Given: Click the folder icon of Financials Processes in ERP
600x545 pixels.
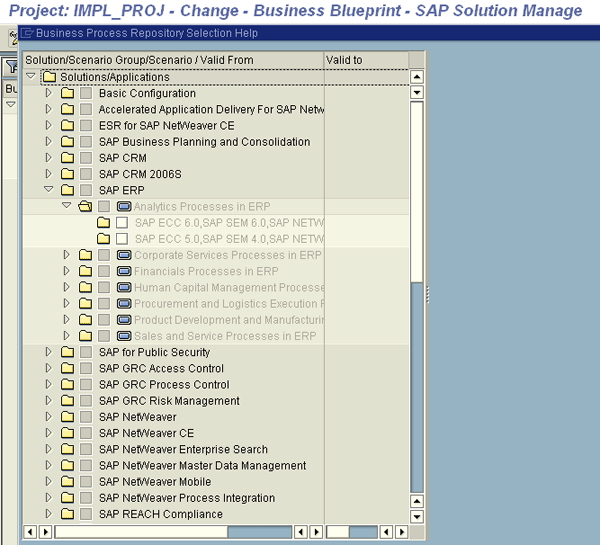Looking at the screenshot, I should (85, 271).
